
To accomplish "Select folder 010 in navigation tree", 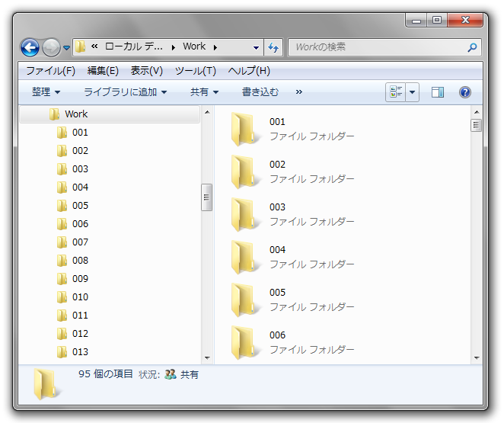I will 72,297.
